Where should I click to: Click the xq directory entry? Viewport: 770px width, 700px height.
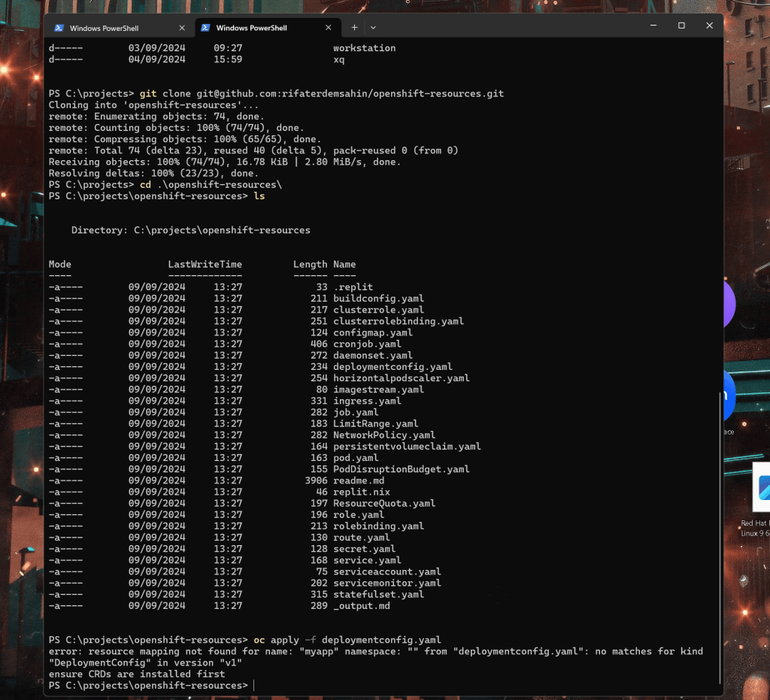point(339,59)
